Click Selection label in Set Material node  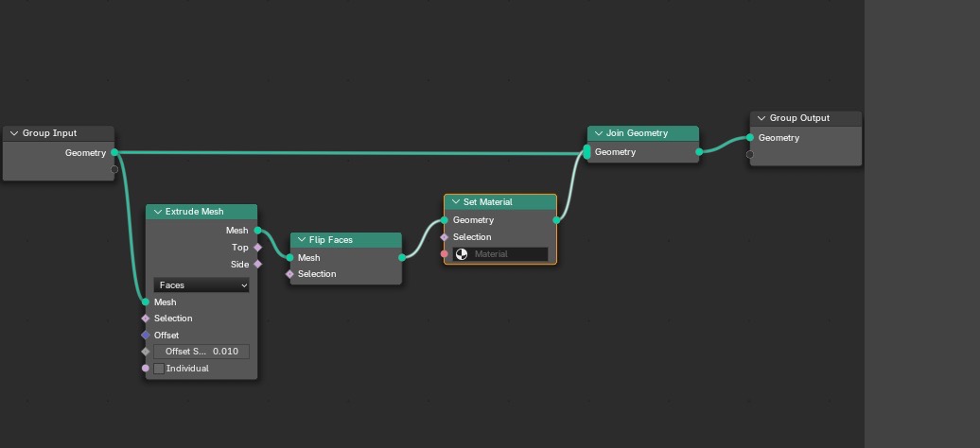tap(472, 237)
